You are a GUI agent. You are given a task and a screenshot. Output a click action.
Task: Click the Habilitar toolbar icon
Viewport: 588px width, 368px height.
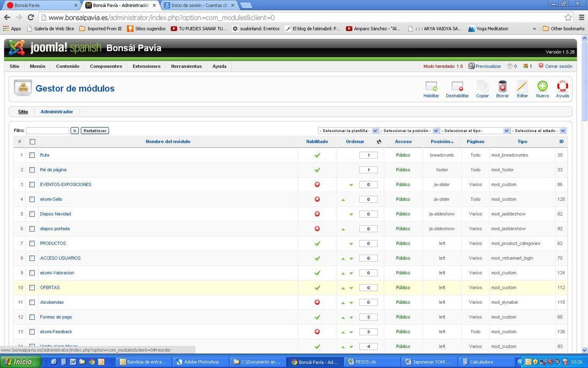(x=431, y=87)
